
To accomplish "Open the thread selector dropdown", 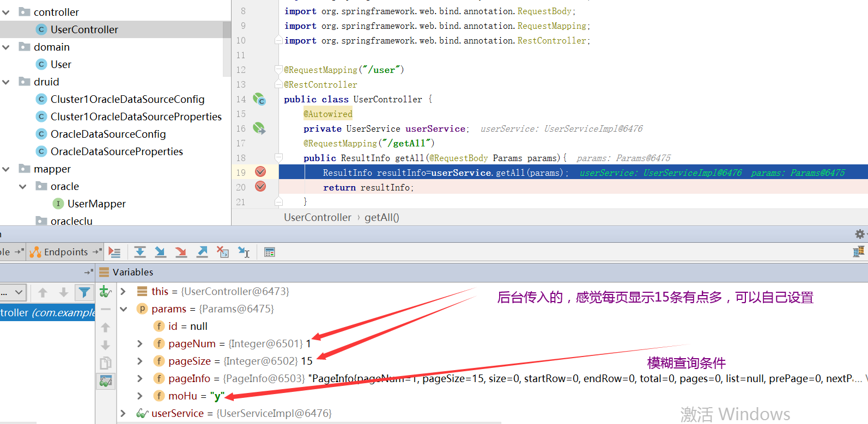I will [x=13, y=292].
